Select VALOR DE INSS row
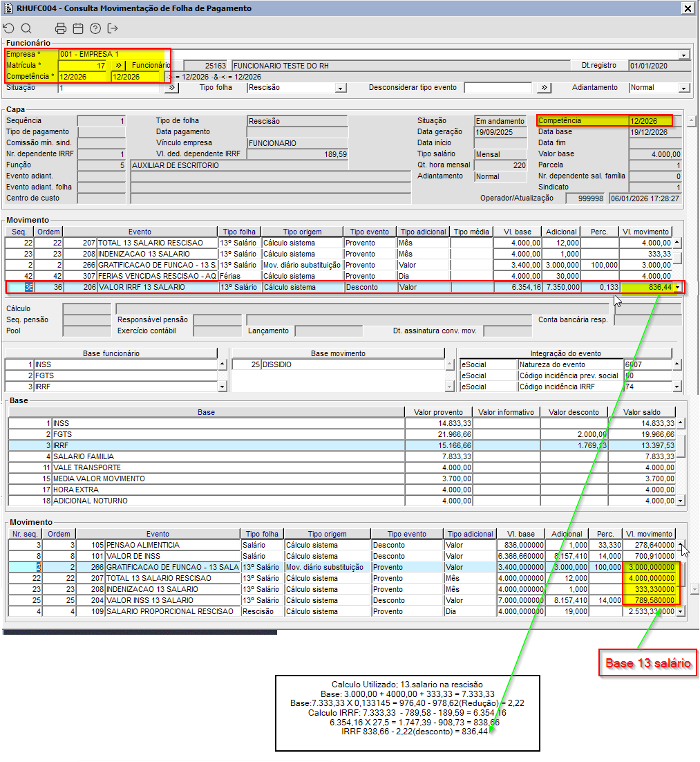The image size is (700, 762). (x=342, y=556)
